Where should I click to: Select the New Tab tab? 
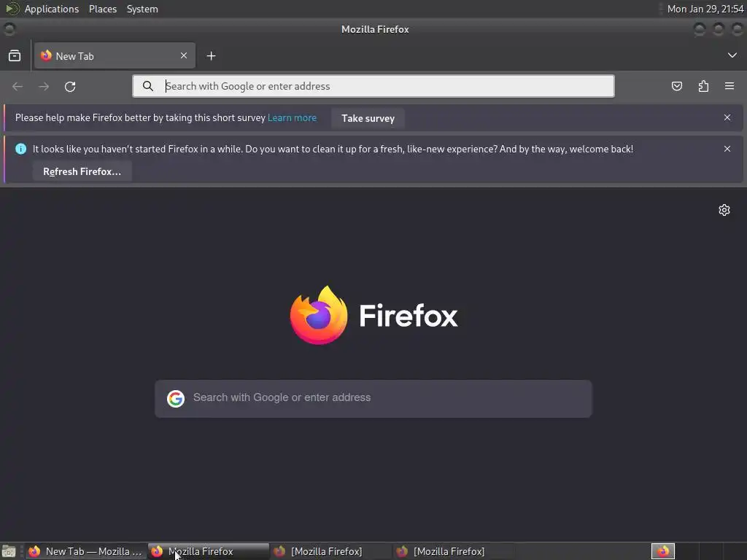click(x=115, y=55)
